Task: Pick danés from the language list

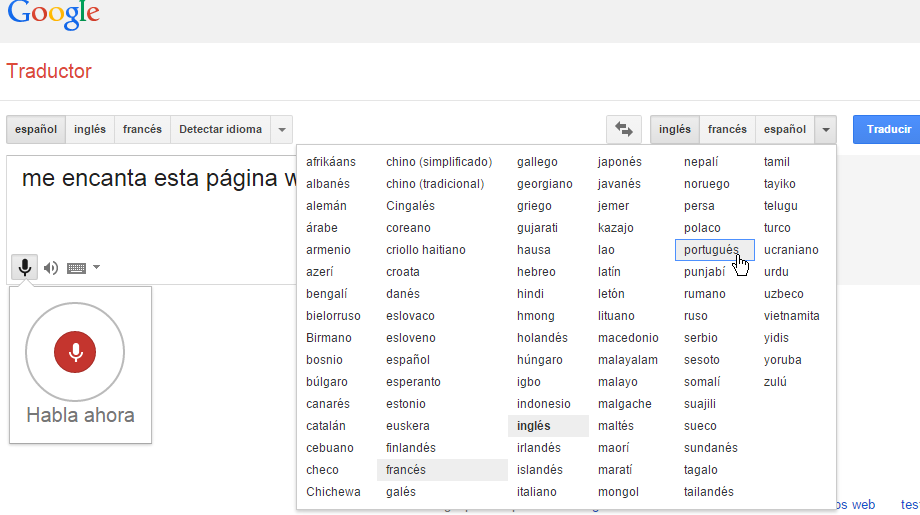Action: (x=402, y=294)
